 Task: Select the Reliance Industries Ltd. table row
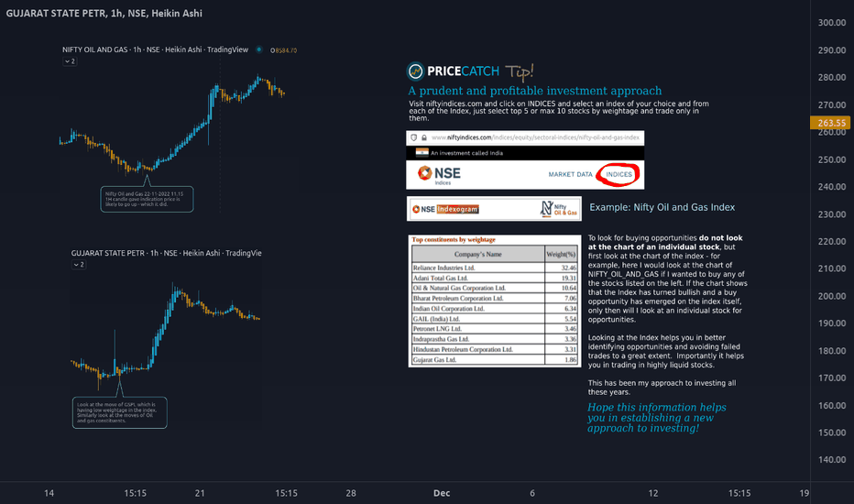495,268
